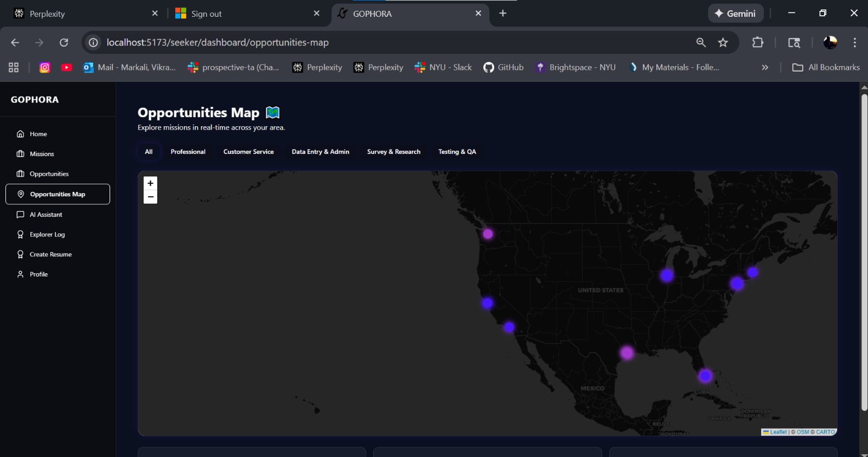The image size is (868, 457).
Task: Close the GOPHORA browser tab
Action: [478, 13]
